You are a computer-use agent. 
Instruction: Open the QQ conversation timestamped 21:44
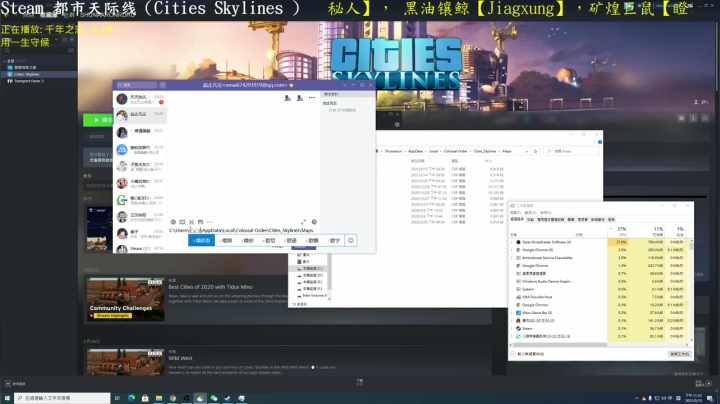pyautogui.click(x=140, y=217)
